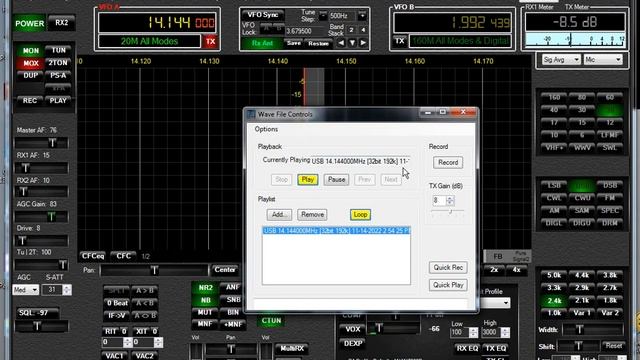Select the 6 meter band button
This screenshot has width=640, height=360.
582,135
